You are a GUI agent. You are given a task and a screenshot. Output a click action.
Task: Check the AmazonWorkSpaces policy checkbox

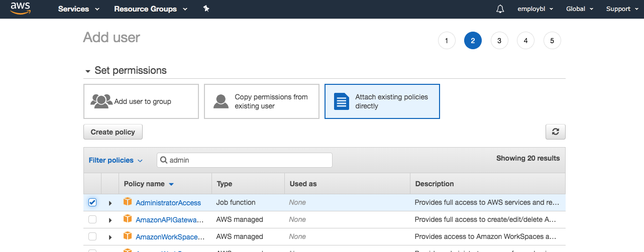click(92, 236)
